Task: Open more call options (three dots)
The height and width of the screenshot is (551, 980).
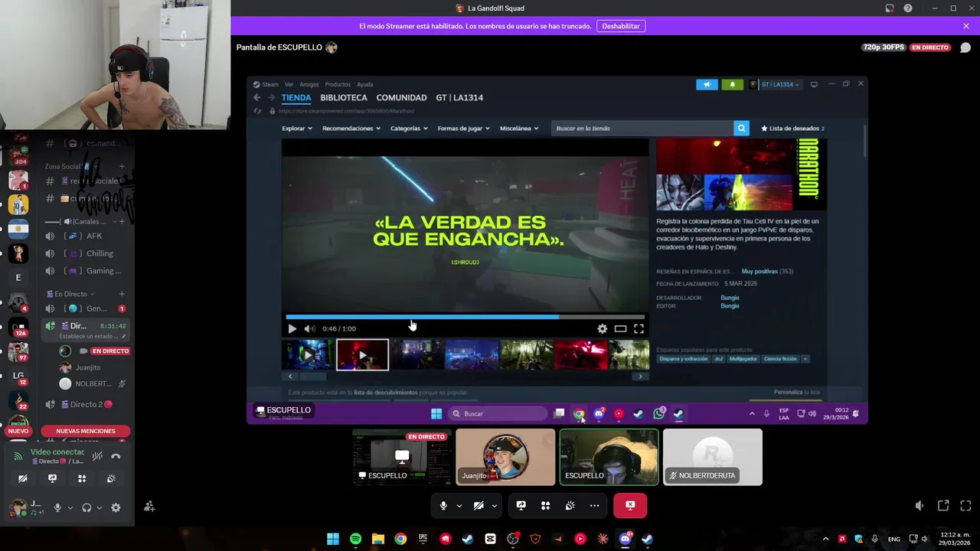Action: coord(594,506)
